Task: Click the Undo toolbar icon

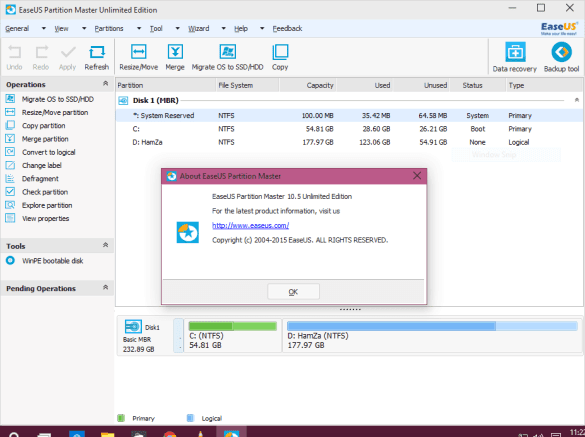Action: point(15,57)
